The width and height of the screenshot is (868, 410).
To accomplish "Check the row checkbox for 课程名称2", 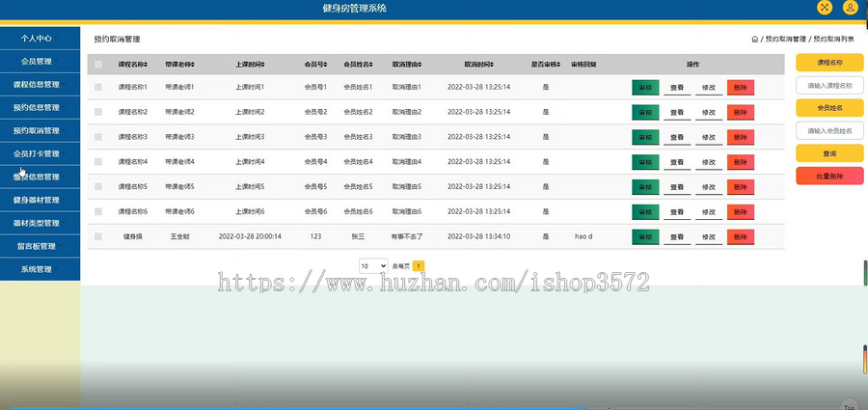I will (x=98, y=112).
